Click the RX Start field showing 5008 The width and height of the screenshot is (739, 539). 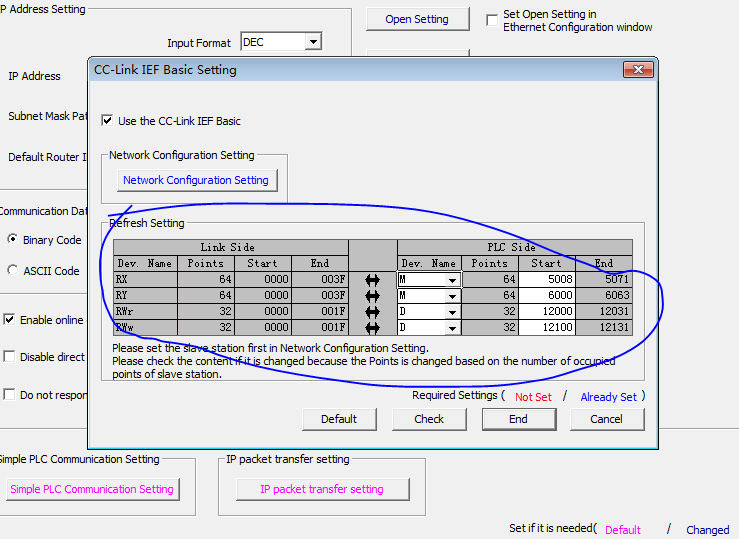546,281
